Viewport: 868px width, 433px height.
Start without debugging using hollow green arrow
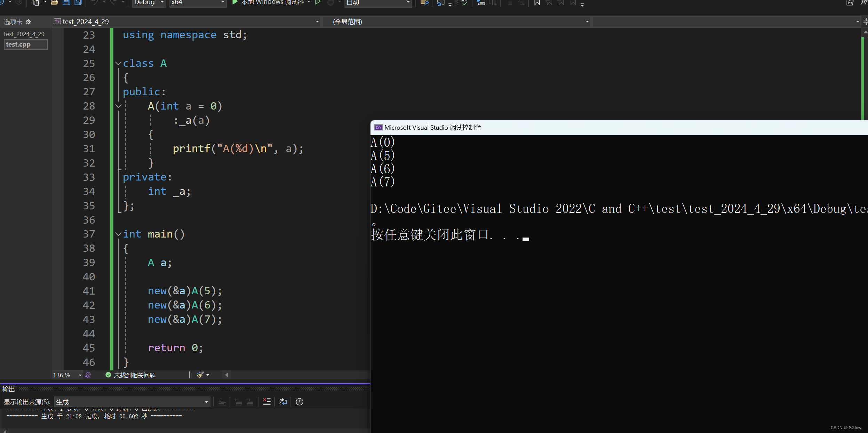click(x=318, y=2)
